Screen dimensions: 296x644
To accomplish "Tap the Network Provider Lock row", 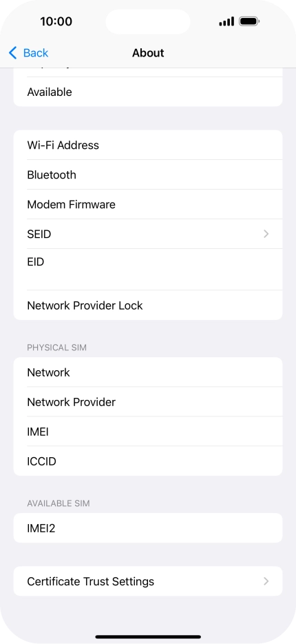I will [x=148, y=305].
